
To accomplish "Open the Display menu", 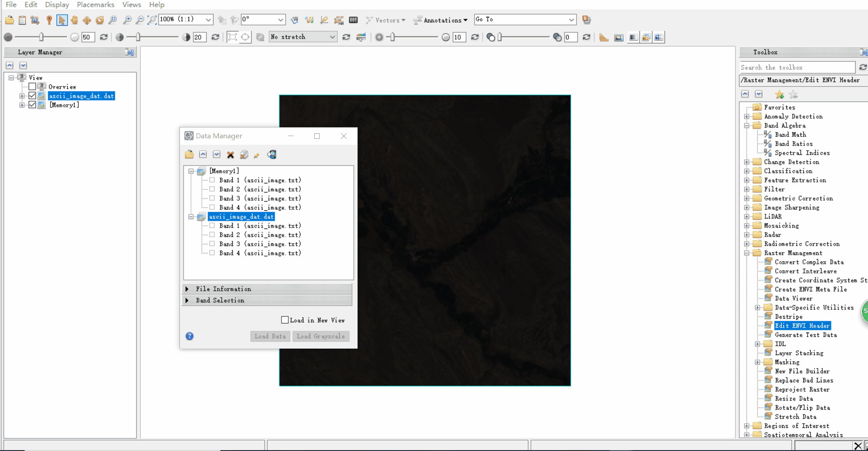I will tap(57, 5).
